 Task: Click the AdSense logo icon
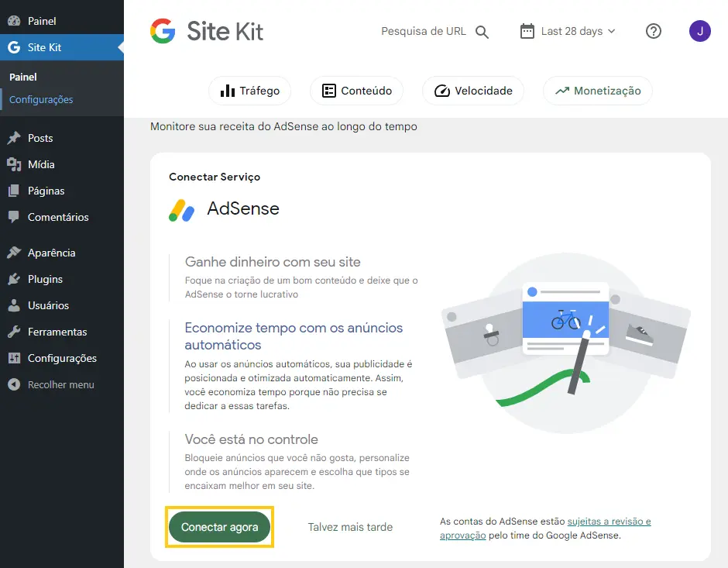[x=181, y=211]
